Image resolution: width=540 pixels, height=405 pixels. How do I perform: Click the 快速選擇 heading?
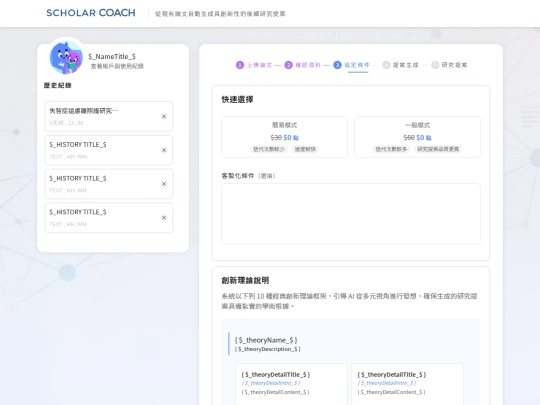click(x=237, y=100)
